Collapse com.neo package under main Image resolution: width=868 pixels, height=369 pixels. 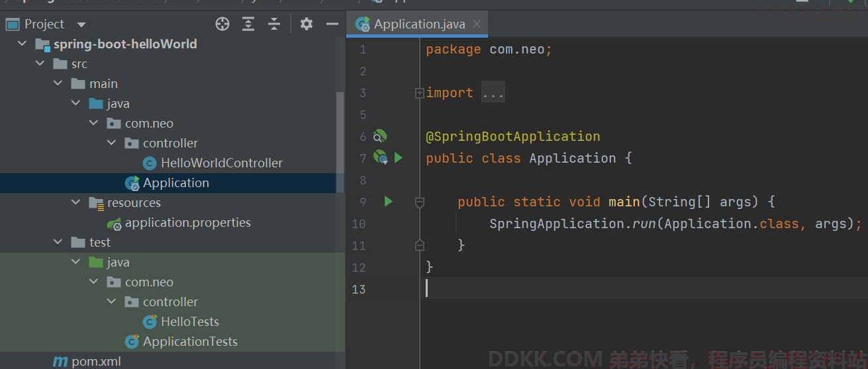pyautogui.click(x=94, y=124)
